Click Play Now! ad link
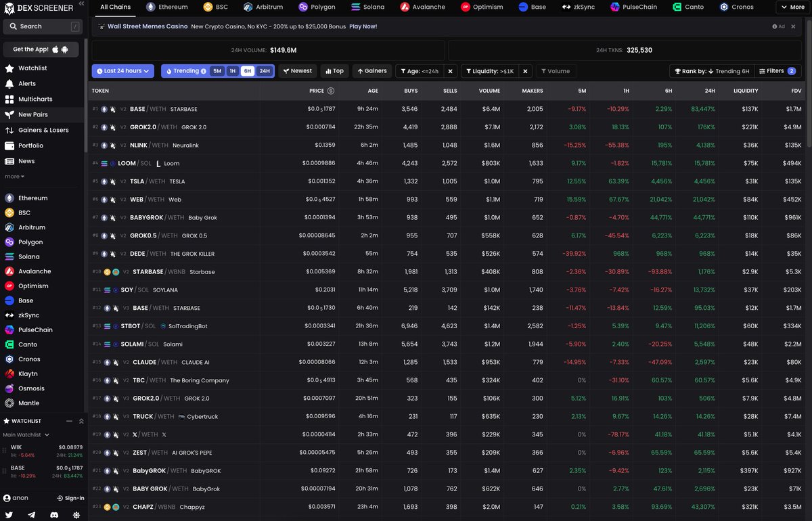Screen dimensions: 812x521 (x=363, y=26)
